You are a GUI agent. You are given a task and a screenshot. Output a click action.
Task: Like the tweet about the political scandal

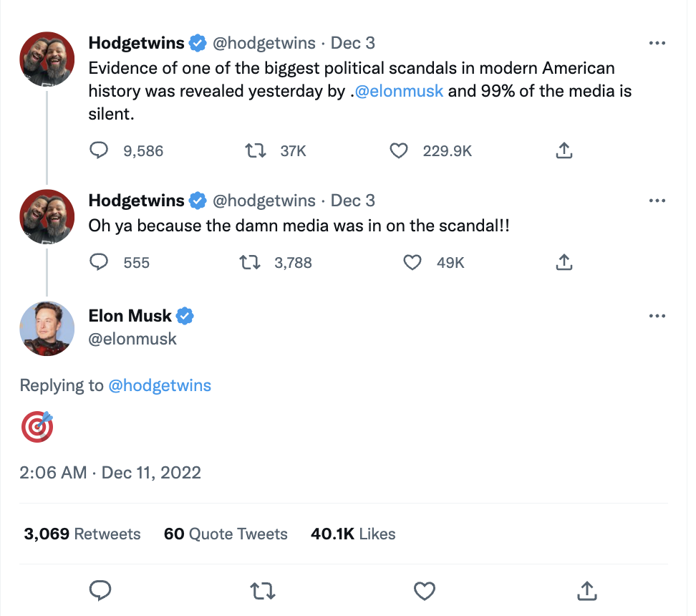(x=399, y=150)
